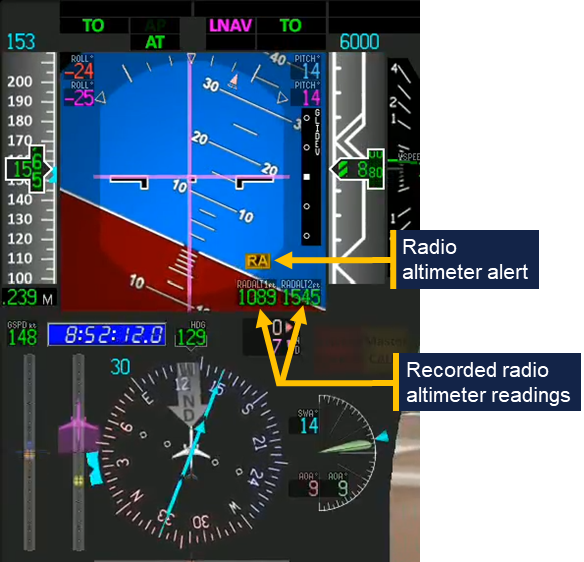Click the left aircraft wing reference symbol
The width and height of the screenshot is (584, 562).
tap(129, 182)
